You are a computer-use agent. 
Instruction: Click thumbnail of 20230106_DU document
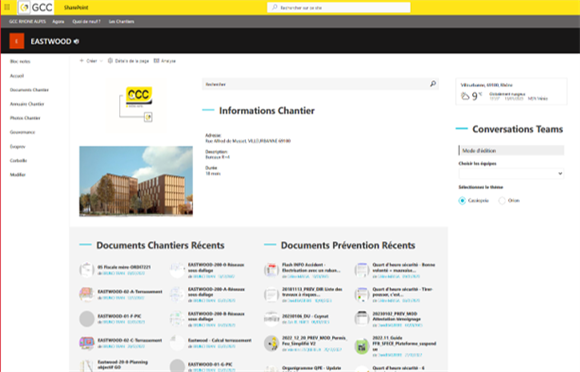click(271, 319)
